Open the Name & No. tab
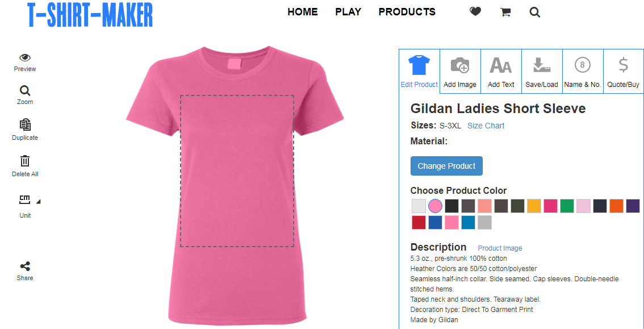 583,71
